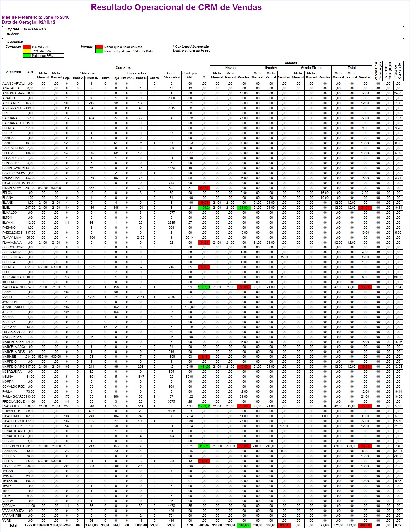Click the 'Cont. Atrasados' column header
Screen dimensions: 410x532
171,75
